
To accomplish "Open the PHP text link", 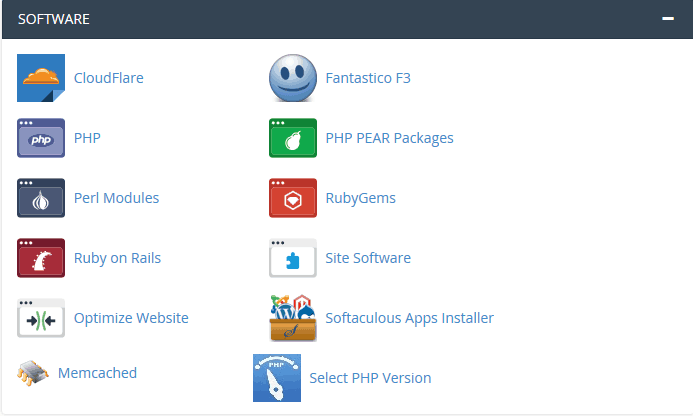I will pyautogui.click(x=87, y=138).
